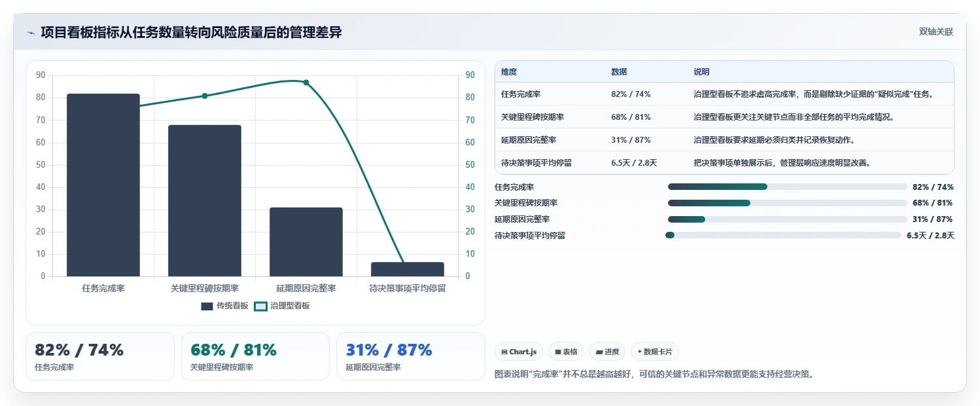Click the dashboard title about 项目看板指标

191,32
